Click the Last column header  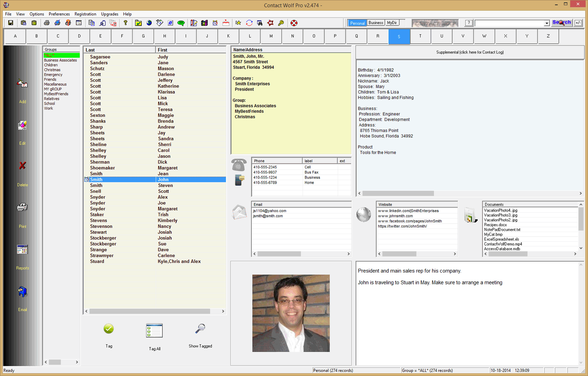coord(120,50)
